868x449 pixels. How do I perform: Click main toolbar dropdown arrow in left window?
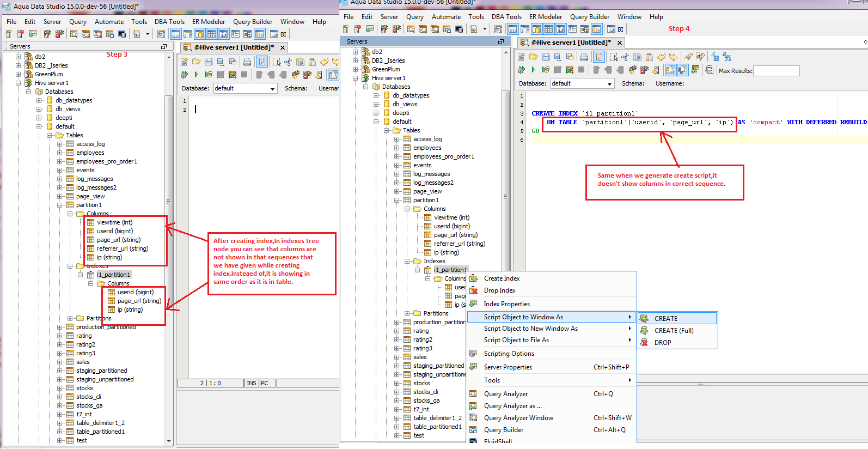click(148, 34)
